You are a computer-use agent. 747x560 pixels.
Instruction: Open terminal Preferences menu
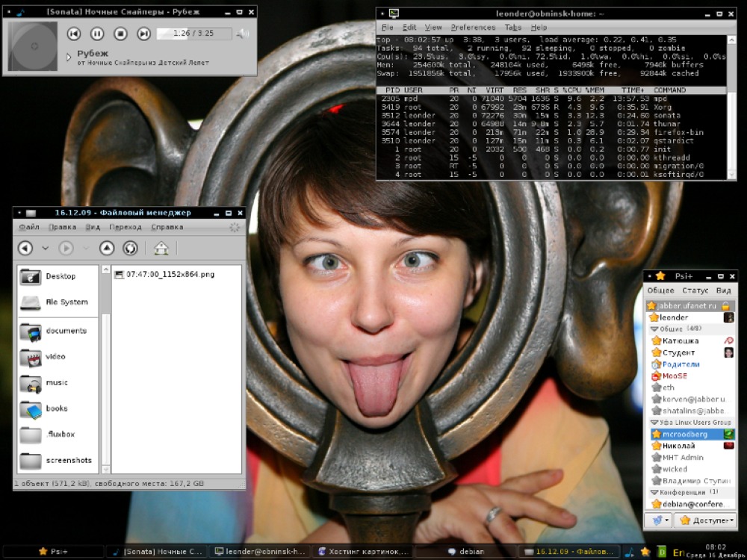(473, 28)
